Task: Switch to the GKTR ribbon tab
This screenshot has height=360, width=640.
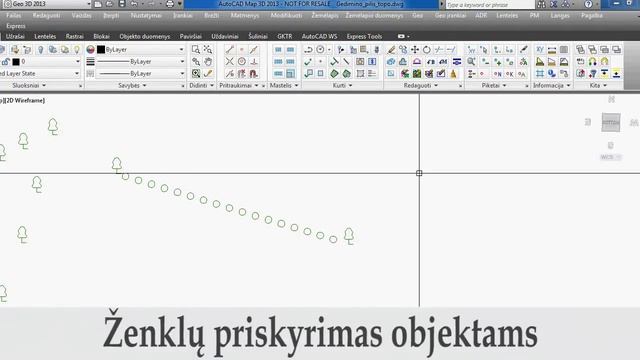Action: pyautogui.click(x=284, y=36)
